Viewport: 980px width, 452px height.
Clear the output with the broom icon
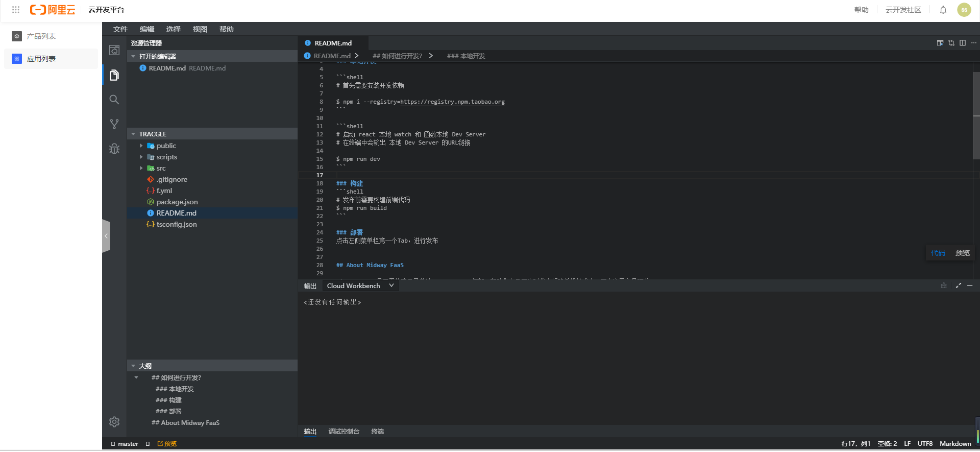(944, 286)
